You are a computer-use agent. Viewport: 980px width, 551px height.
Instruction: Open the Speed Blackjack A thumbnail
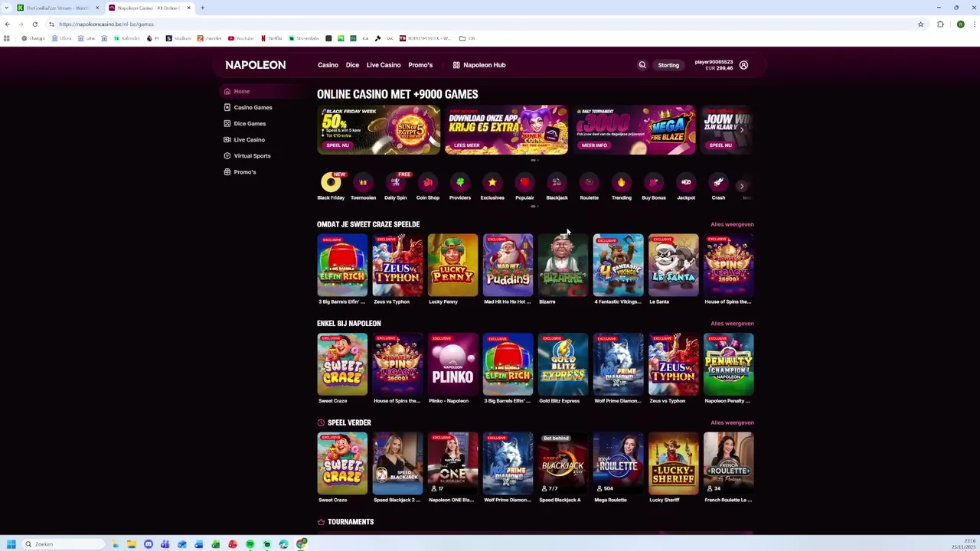563,464
